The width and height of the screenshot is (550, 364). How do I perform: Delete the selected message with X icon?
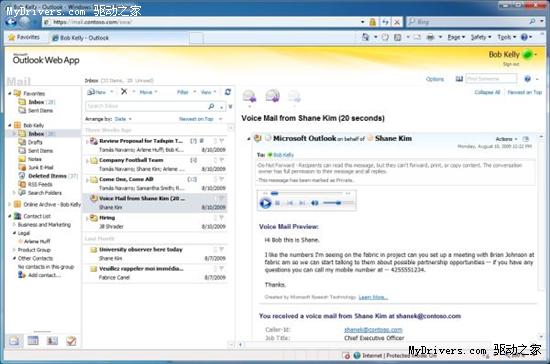pyautogui.click(x=124, y=92)
